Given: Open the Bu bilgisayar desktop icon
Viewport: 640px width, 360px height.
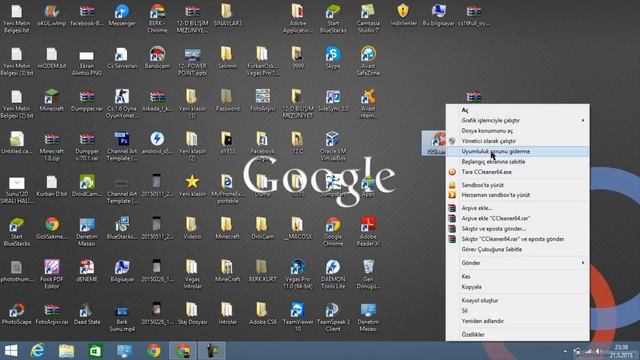Looking at the screenshot, I should tap(438, 16).
